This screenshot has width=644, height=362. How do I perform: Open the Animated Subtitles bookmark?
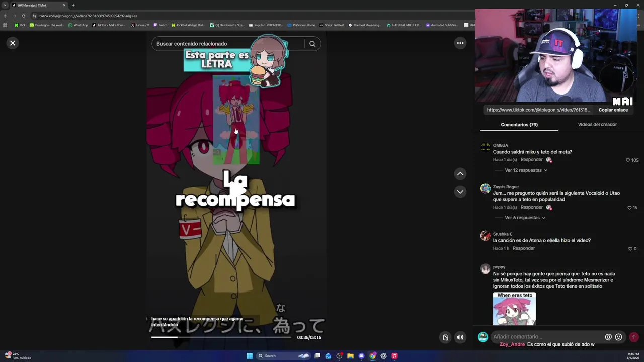click(442, 25)
